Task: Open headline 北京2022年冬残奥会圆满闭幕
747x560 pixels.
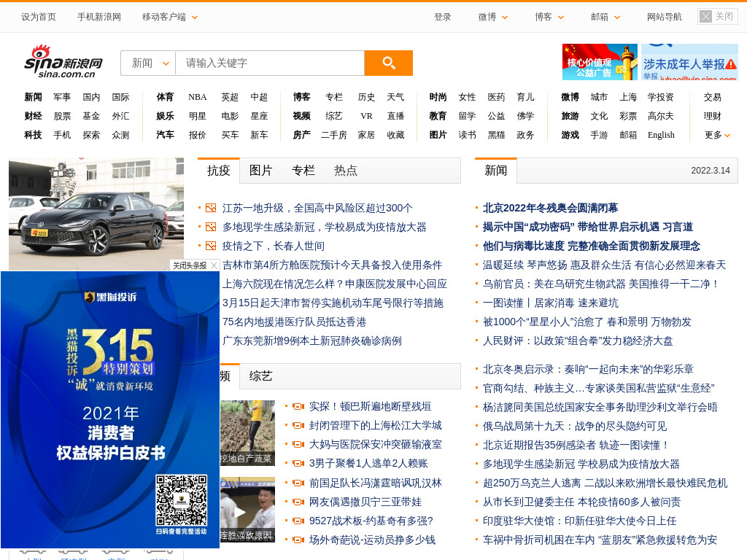Action: 550,208
